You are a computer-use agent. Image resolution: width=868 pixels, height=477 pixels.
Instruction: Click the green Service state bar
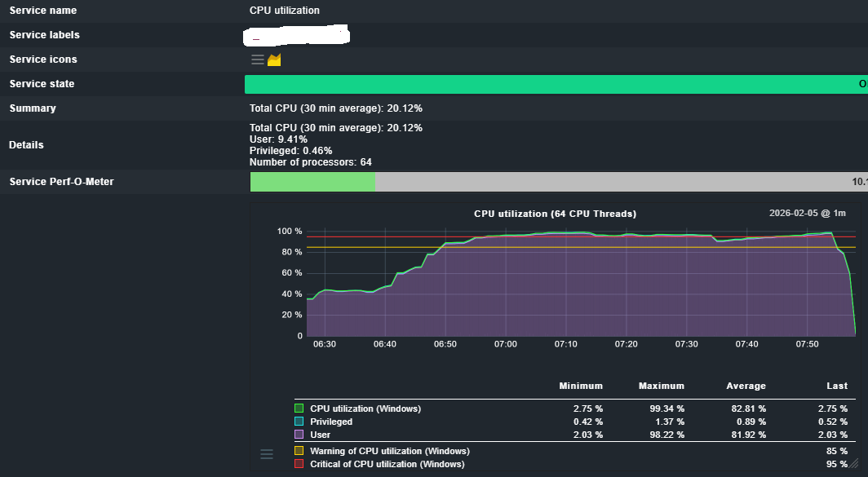click(555, 84)
